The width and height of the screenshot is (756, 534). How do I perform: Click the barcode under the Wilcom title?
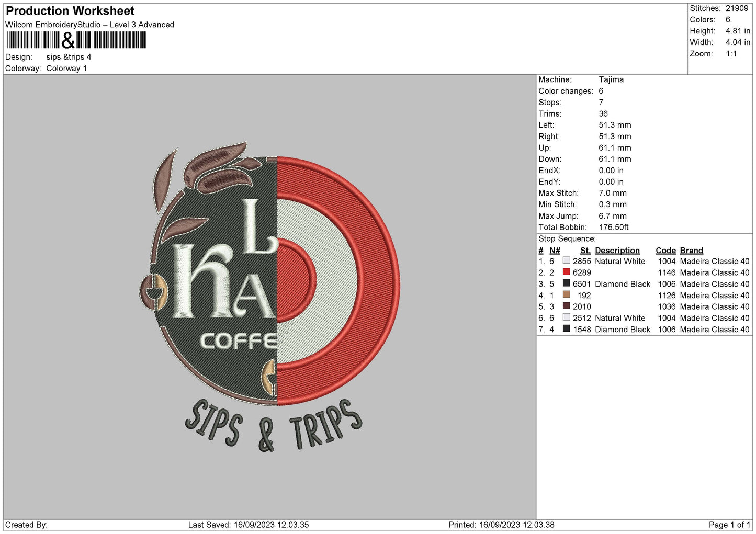click(x=76, y=40)
